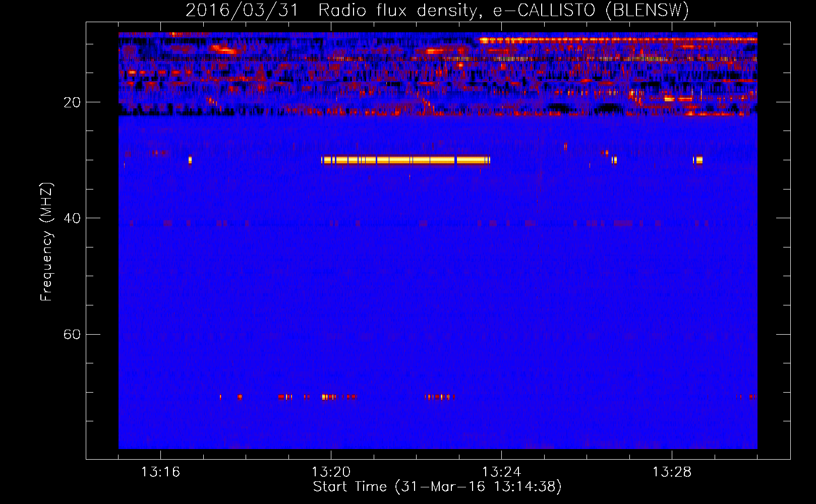Click the plot title "Radio flux density, e-CALLISTO (BLENSW)"
816x504 pixels.
[x=504, y=10]
